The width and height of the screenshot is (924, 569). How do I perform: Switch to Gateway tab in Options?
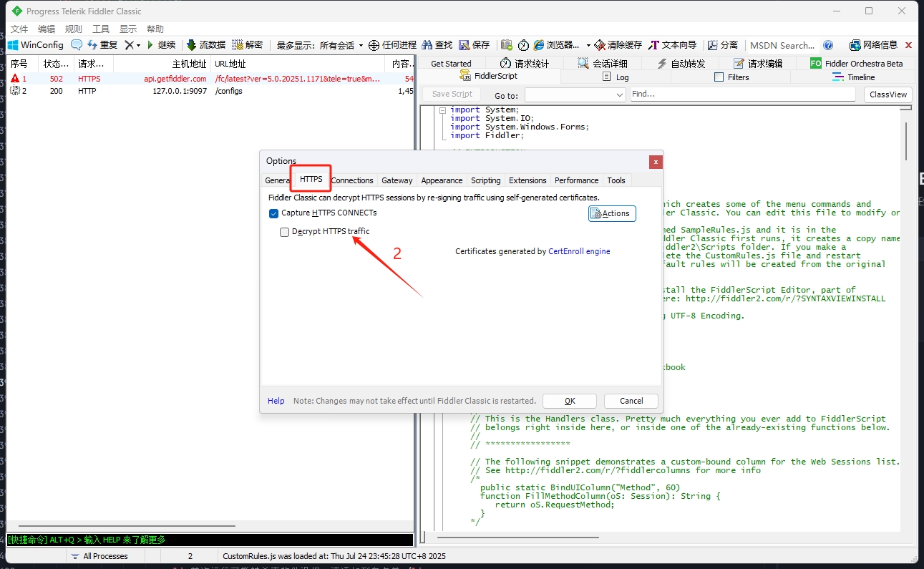pos(397,180)
